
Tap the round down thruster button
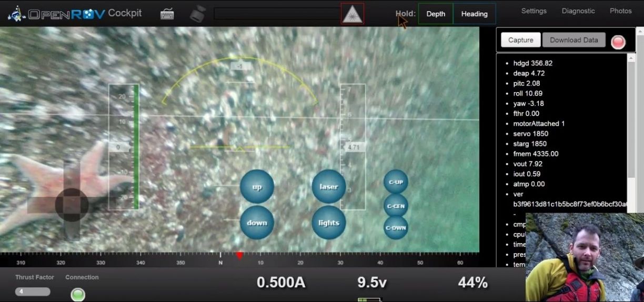(257, 223)
